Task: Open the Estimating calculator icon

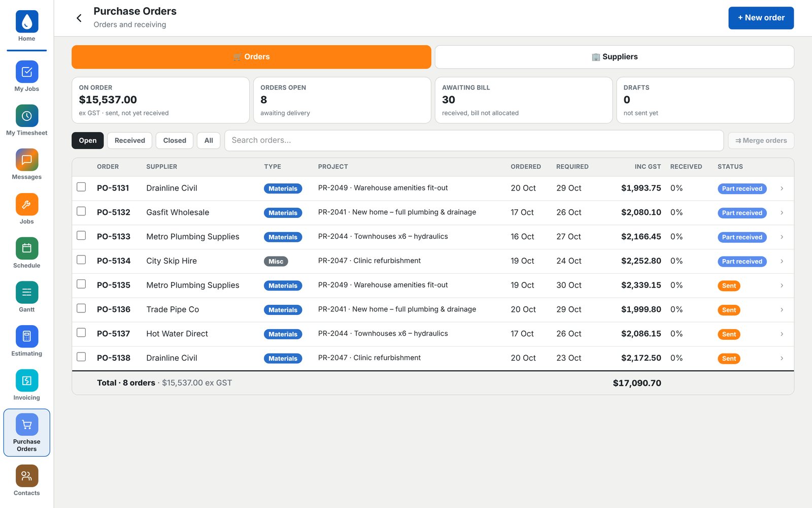Action: [x=27, y=336]
